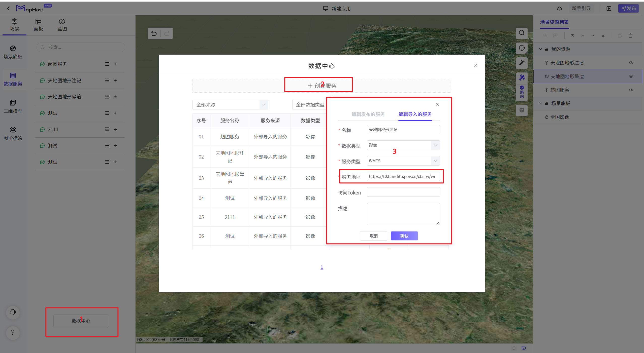The image size is (644, 353).
Task: Click the 描述 text area
Action: 403,214
